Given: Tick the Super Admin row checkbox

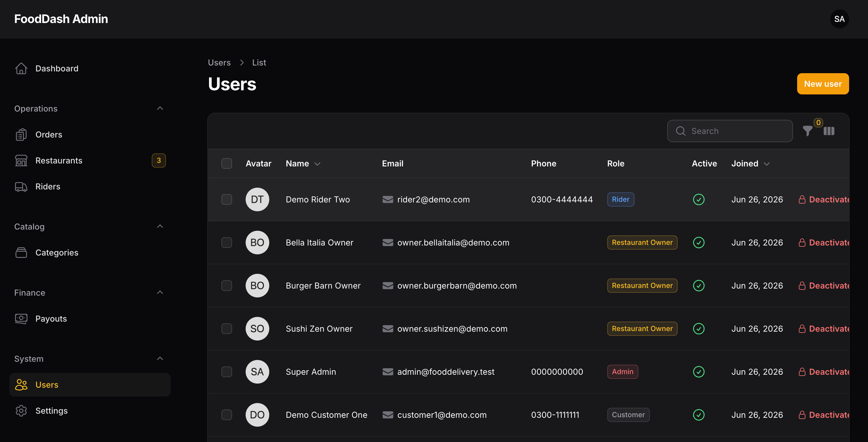Looking at the screenshot, I should pyautogui.click(x=227, y=372).
